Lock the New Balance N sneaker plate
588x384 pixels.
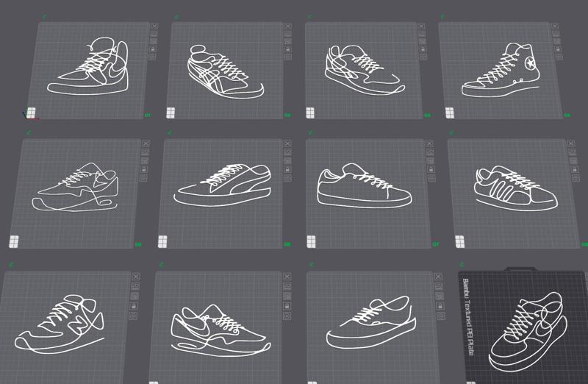pos(134,306)
